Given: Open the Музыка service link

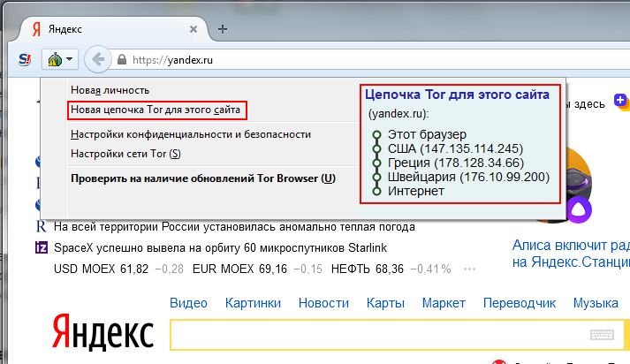Looking at the screenshot, I should 596,303.
